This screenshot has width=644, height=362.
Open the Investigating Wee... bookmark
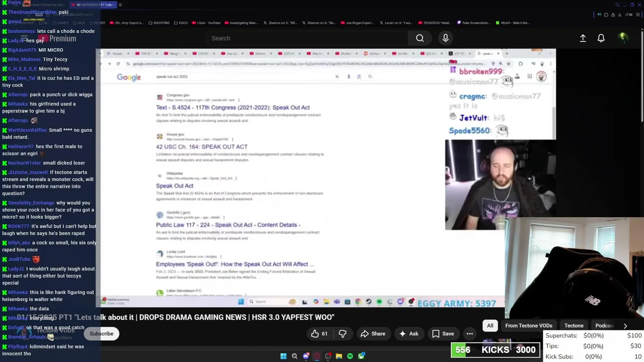pyautogui.click(x=241, y=23)
